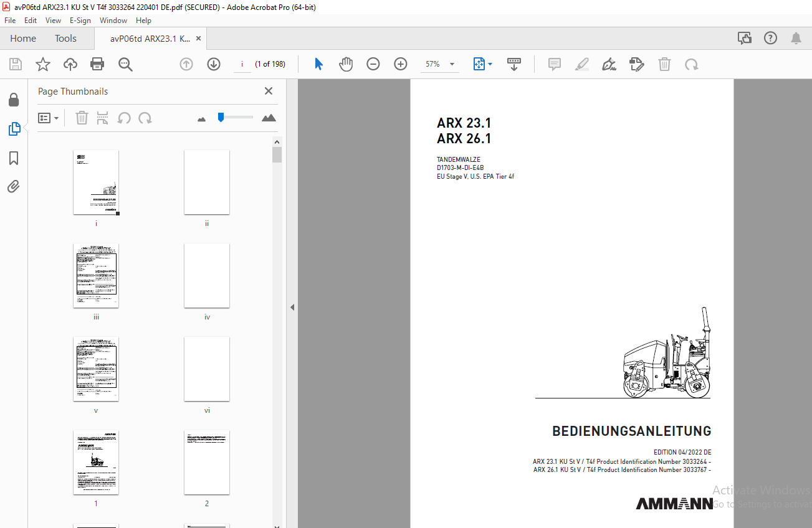Open the Window menu
The width and height of the screenshot is (812, 528).
tap(113, 20)
